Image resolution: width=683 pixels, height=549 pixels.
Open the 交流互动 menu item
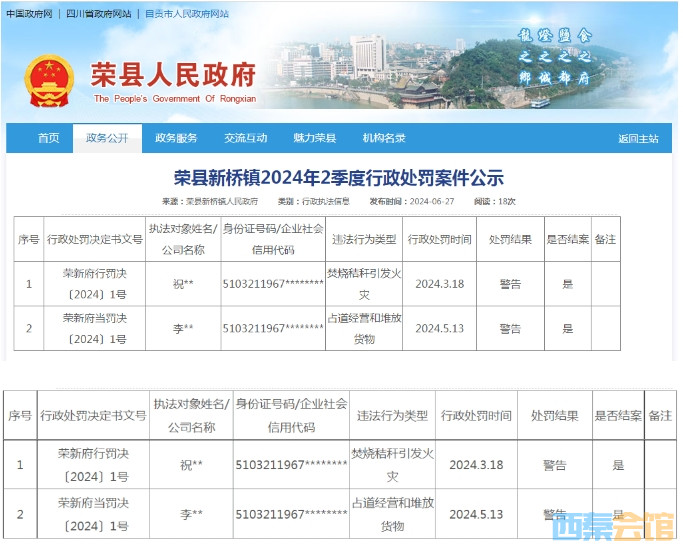point(245,138)
